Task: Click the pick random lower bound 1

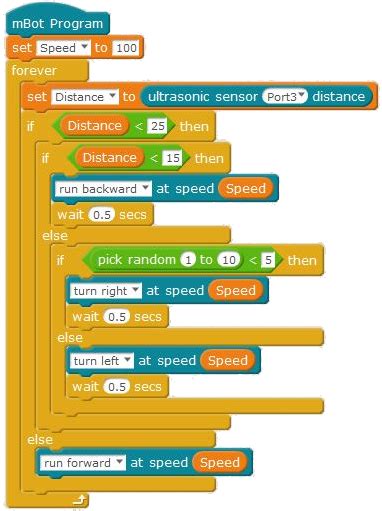Action: [188, 260]
